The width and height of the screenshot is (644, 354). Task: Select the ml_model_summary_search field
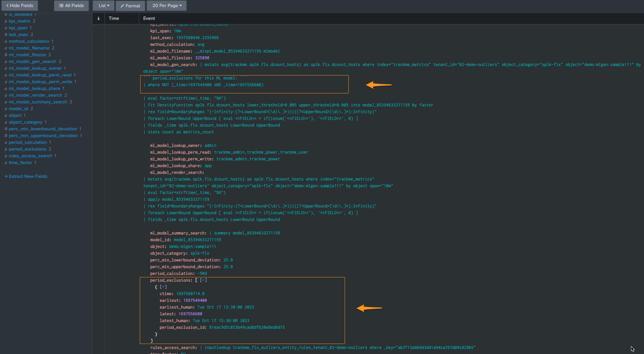click(x=38, y=102)
